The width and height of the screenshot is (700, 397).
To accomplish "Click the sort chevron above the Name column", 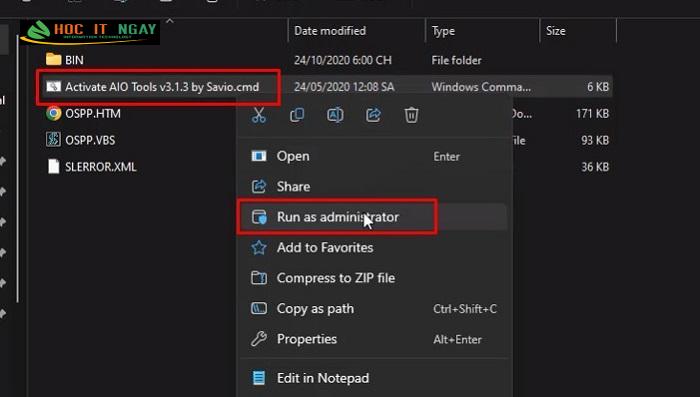I will click(x=170, y=21).
